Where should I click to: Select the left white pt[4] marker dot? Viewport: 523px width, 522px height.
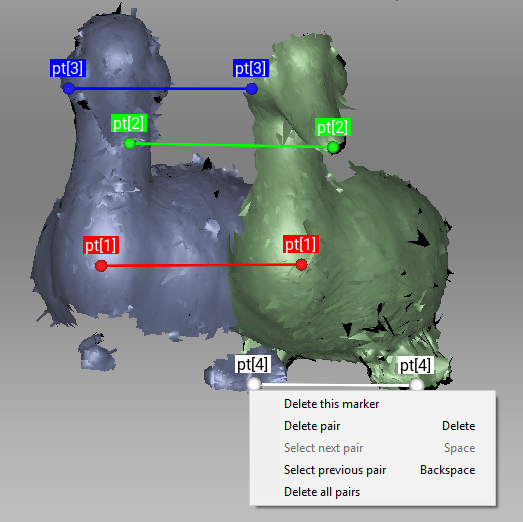(254, 384)
